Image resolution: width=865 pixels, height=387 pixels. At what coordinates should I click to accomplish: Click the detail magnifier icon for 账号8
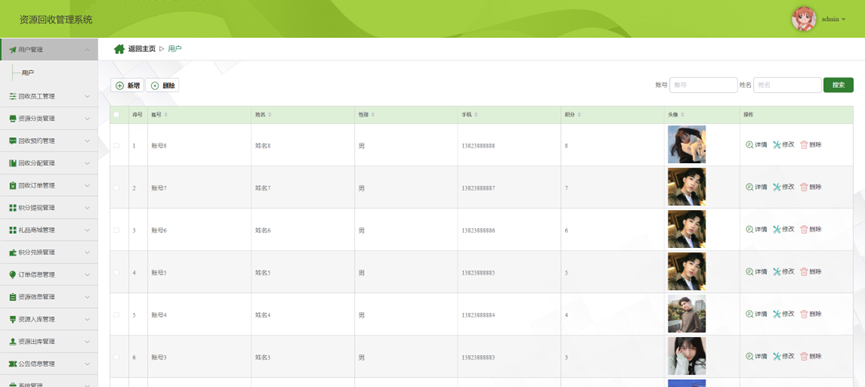click(x=749, y=145)
